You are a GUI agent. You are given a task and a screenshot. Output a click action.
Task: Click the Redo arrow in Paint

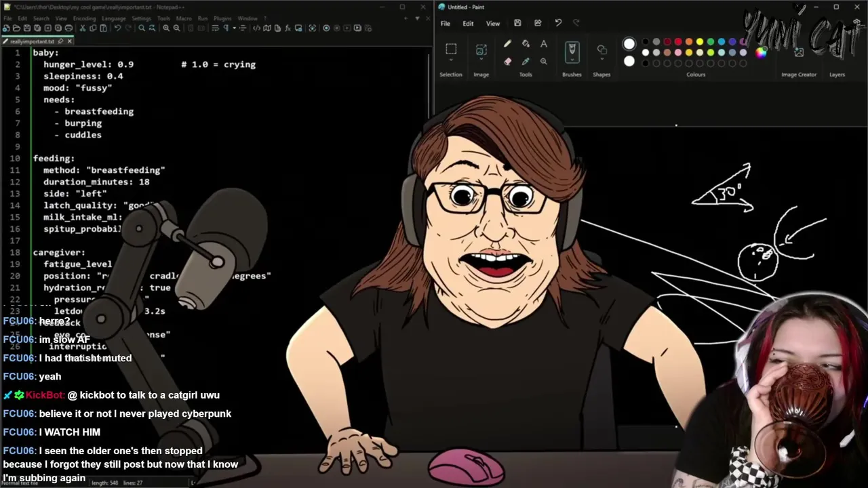(576, 23)
